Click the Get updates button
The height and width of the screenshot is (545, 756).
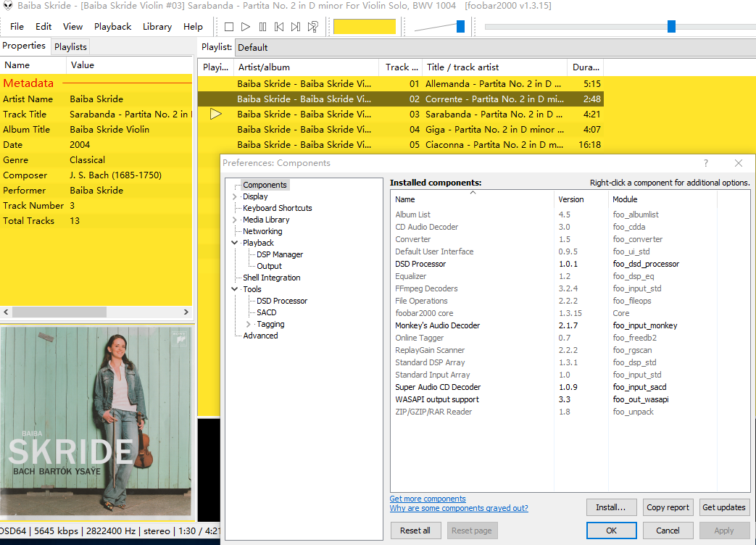[x=724, y=507]
